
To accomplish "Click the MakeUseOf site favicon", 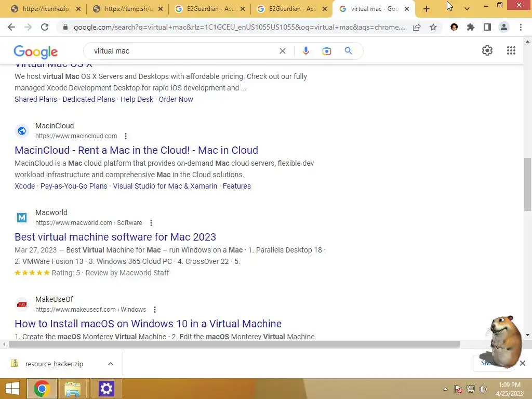I will pyautogui.click(x=22, y=304).
